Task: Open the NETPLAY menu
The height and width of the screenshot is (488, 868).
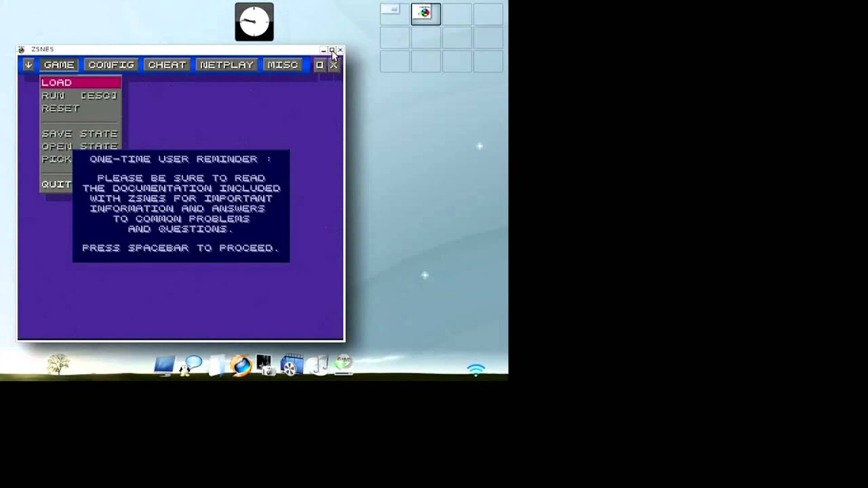Action: [x=226, y=65]
